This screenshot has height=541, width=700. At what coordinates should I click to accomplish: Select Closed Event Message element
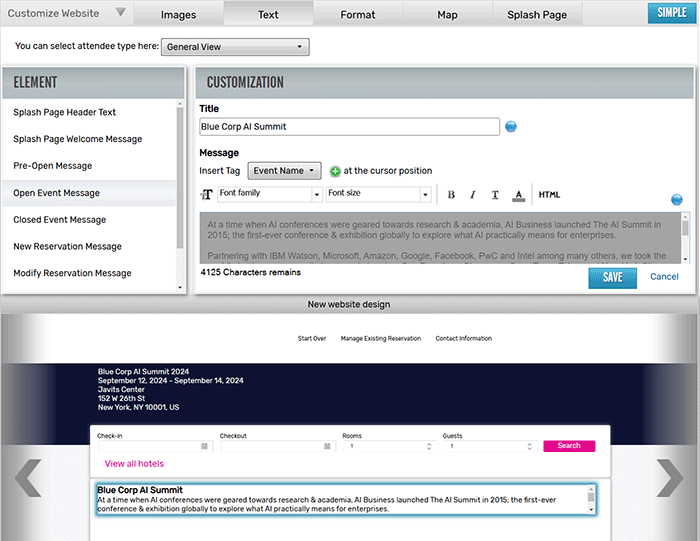pos(89,220)
